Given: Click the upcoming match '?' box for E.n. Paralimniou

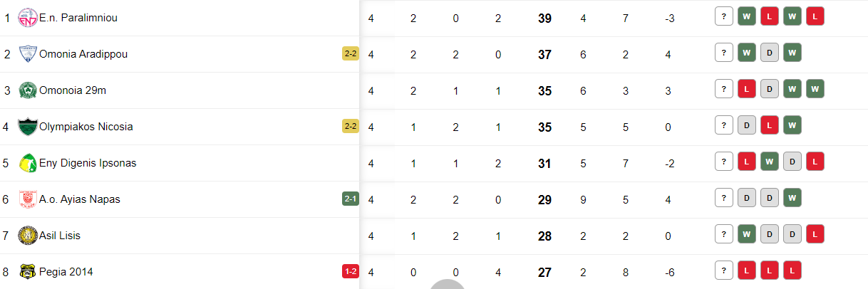Looking at the screenshot, I should pos(724,16).
